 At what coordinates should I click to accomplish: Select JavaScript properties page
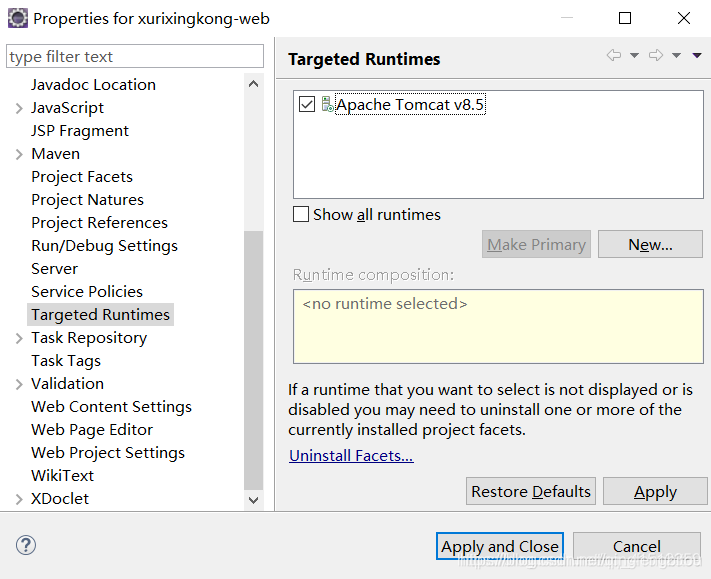[x=68, y=108]
